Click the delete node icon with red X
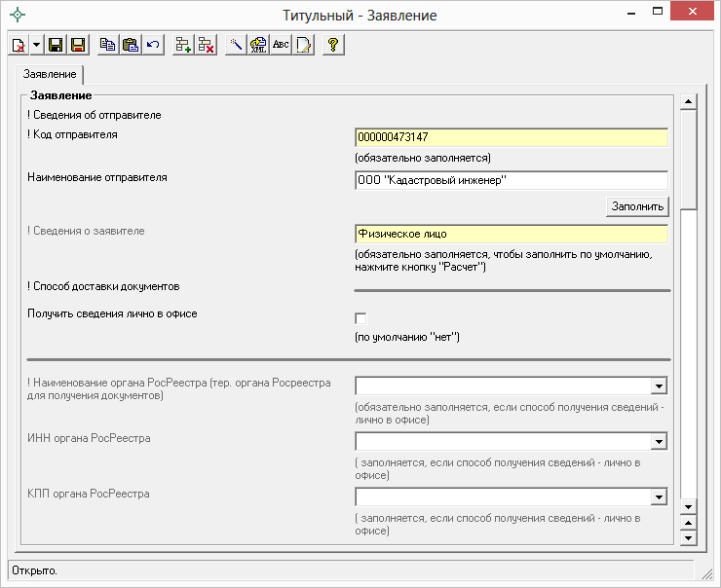Viewport: 721px width, 588px height. coord(206,45)
